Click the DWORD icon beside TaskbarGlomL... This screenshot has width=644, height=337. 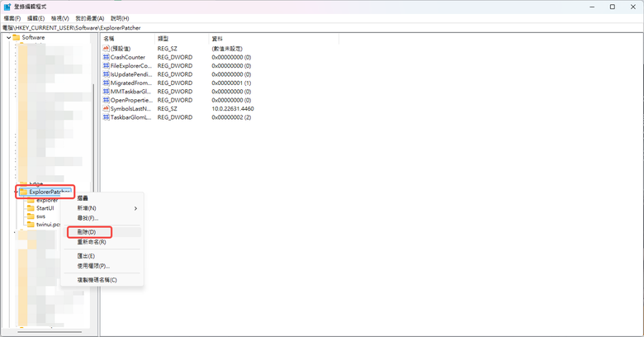tap(106, 117)
